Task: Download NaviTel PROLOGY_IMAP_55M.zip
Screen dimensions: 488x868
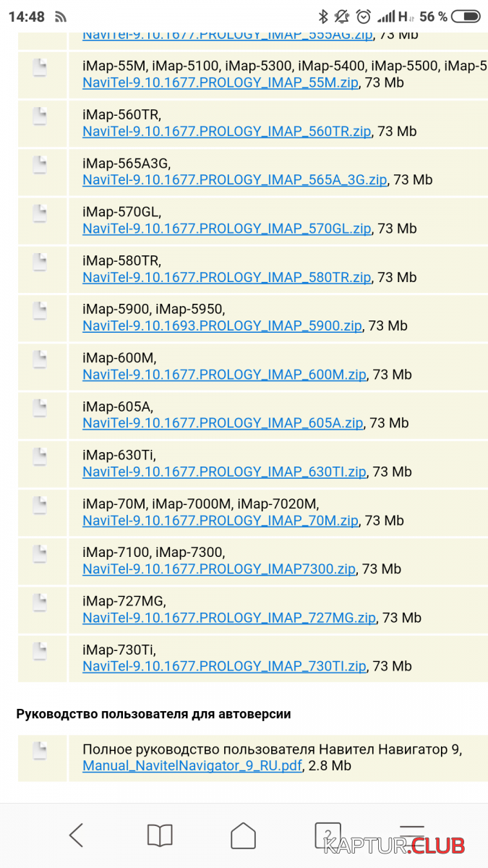Action: 221,82
